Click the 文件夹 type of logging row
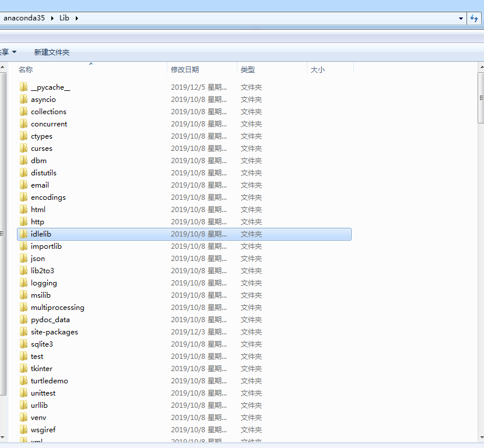This screenshot has height=448, width=484. pos(251,283)
